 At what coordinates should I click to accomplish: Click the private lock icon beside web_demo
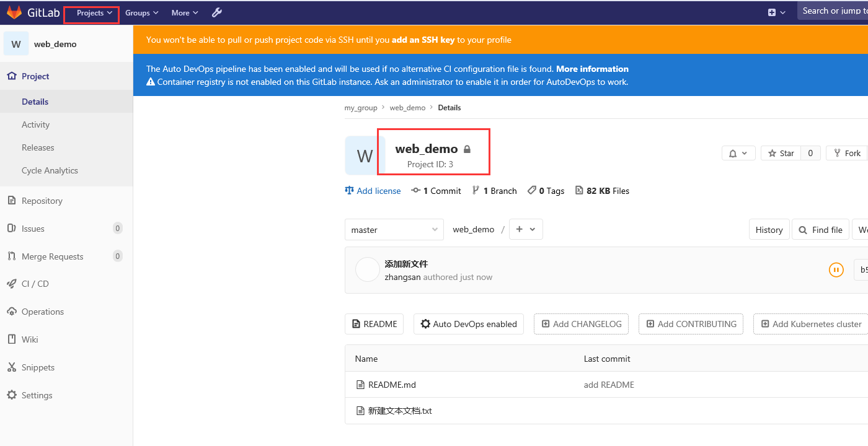467,149
